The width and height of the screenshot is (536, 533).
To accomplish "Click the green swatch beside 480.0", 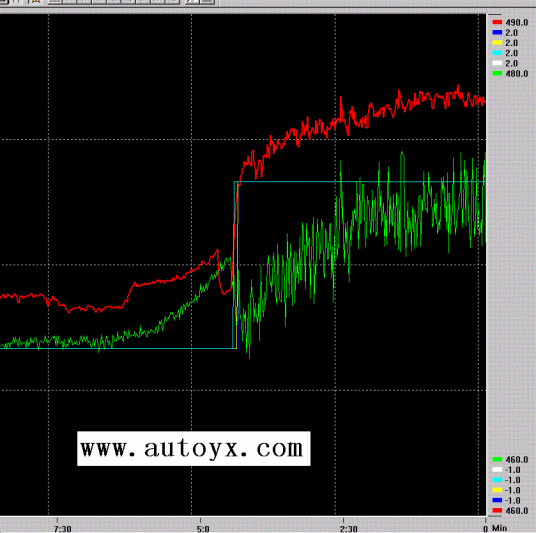I will 497,74.
